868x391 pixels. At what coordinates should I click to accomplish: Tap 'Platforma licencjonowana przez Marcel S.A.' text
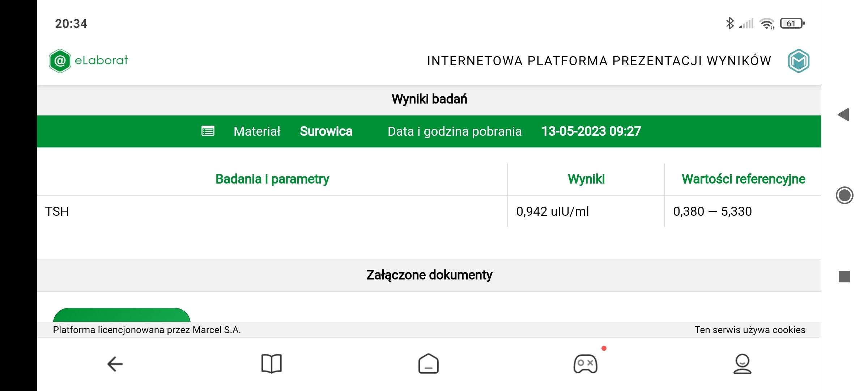click(147, 330)
